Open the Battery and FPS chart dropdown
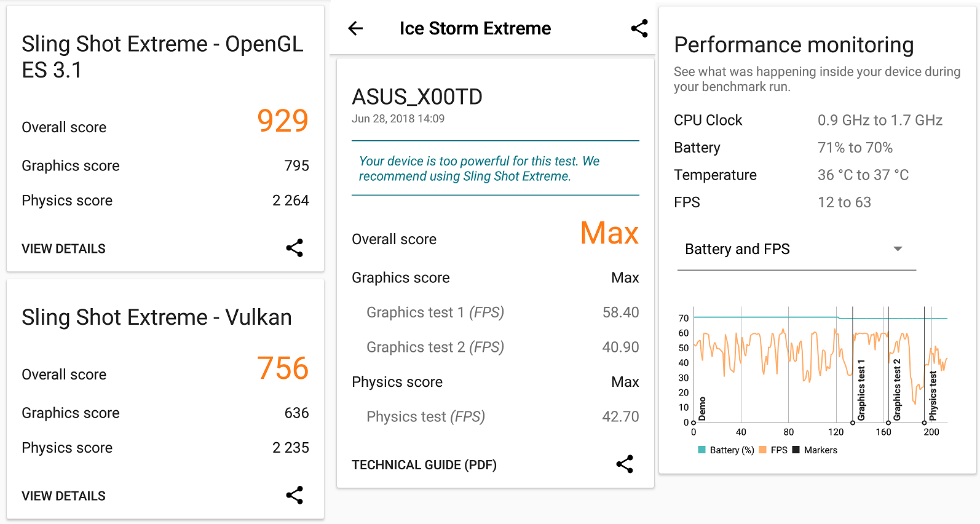Viewport: 980px width, 524px height. 796,249
